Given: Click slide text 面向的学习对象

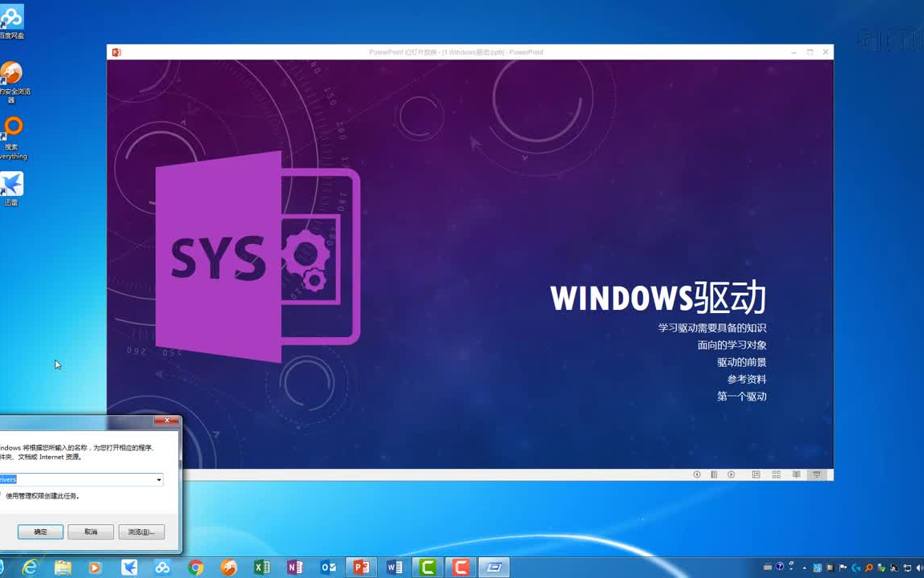Looking at the screenshot, I should [x=731, y=345].
